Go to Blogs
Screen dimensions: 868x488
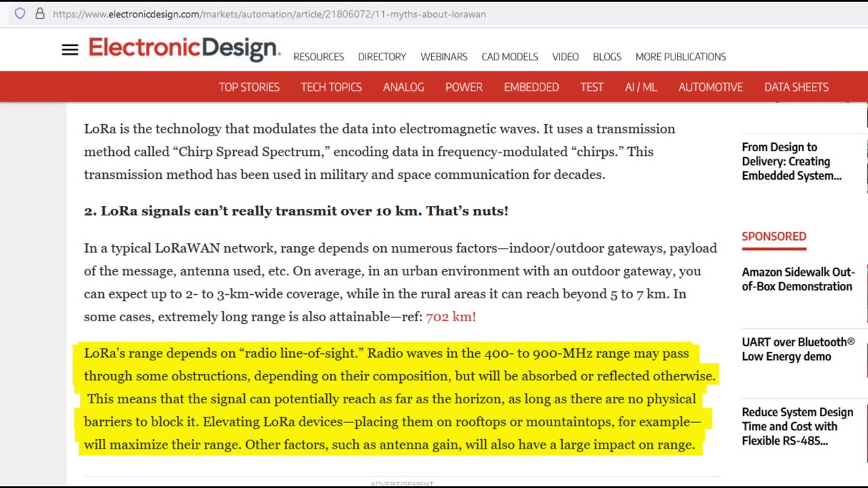607,57
